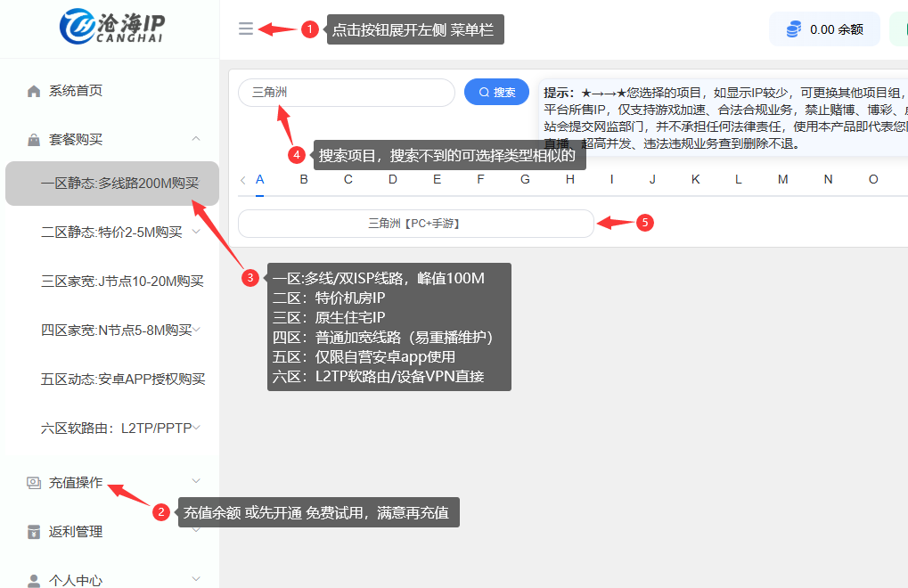Click the recharge icon beside 充值操作
This screenshot has width=908, height=588.
tap(33, 481)
